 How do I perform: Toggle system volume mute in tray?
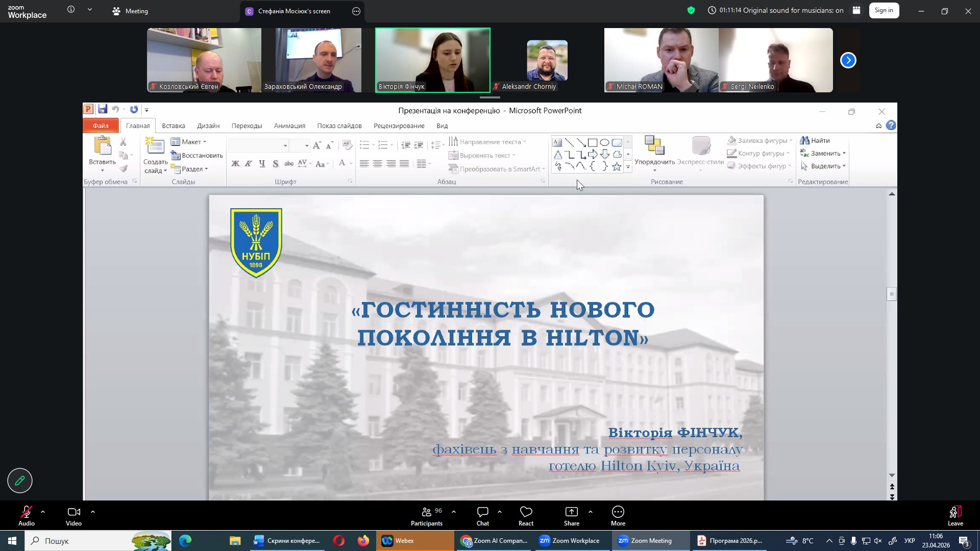(x=878, y=541)
